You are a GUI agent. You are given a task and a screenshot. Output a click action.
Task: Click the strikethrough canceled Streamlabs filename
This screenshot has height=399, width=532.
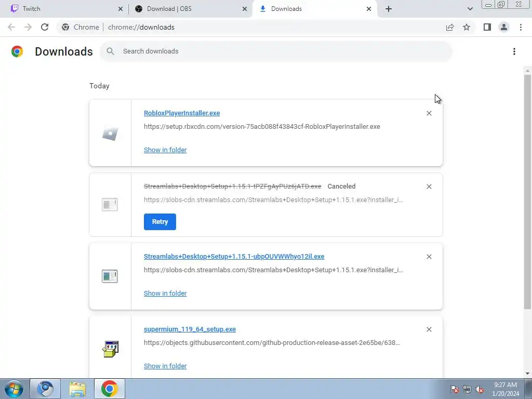[232, 187]
